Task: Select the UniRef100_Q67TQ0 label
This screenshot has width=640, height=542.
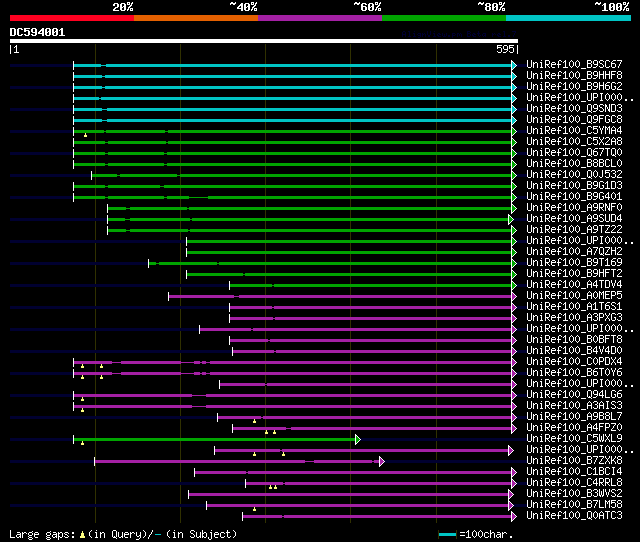Action: click(574, 153)
